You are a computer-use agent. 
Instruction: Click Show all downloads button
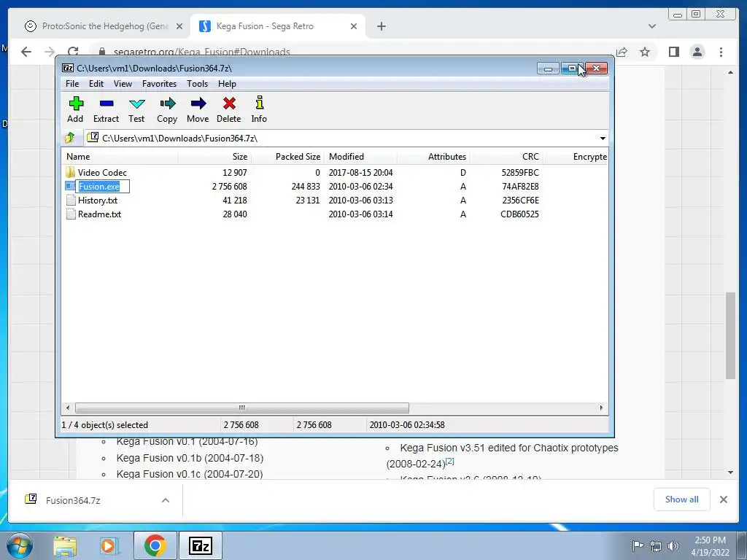point(682,499)
